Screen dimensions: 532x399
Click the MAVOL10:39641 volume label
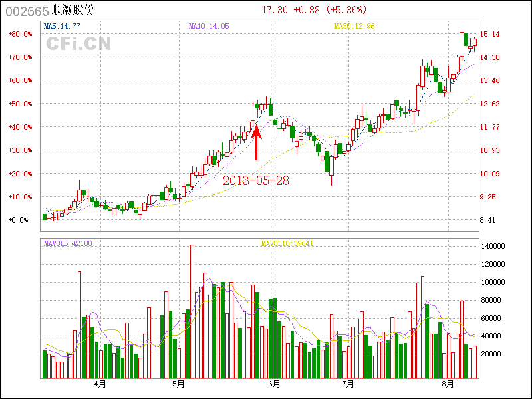click(x=287, y=243)
